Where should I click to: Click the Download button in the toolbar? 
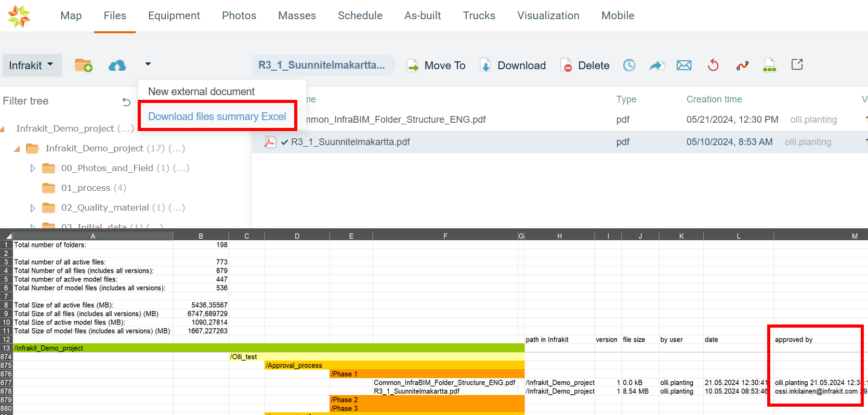coord(512,66)
